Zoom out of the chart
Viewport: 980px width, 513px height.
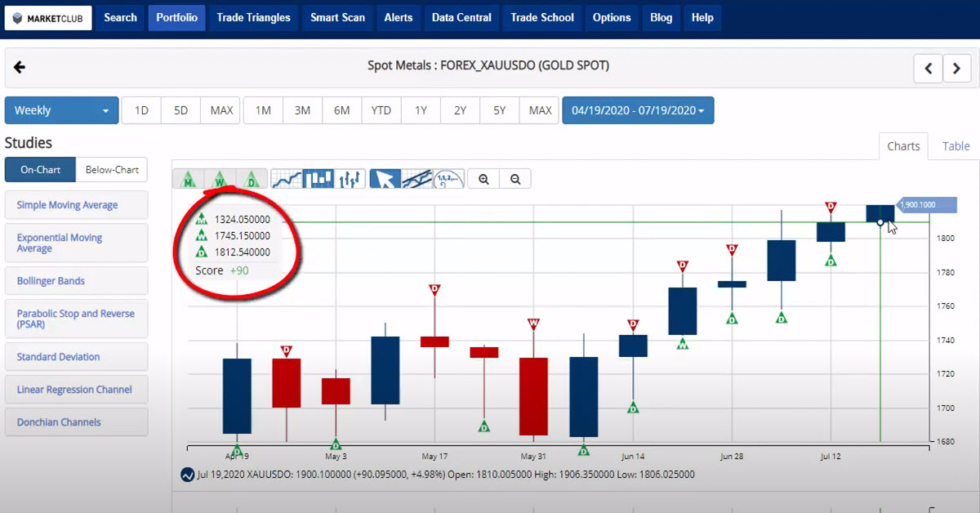point(515,179)
